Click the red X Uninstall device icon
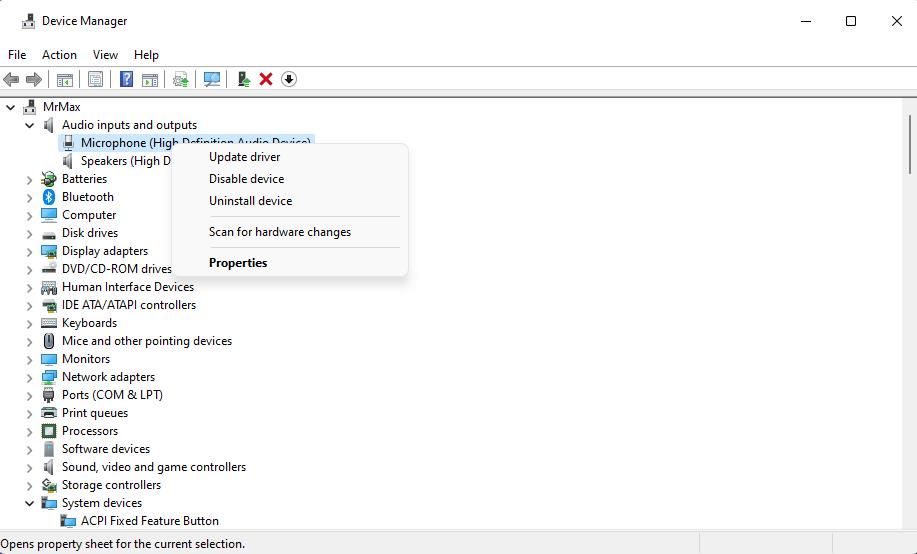Image resolution: width=917 pixels, height=554 pixels. pos(266,79)
